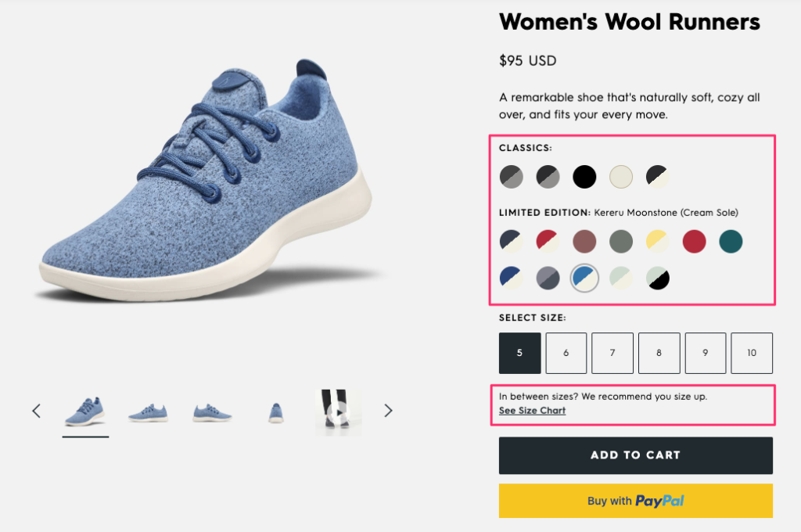Image resolution: width=801 pixels, height=532 pixels.
Task: Pick the dark gray Classics swatch
Action: 512,177
